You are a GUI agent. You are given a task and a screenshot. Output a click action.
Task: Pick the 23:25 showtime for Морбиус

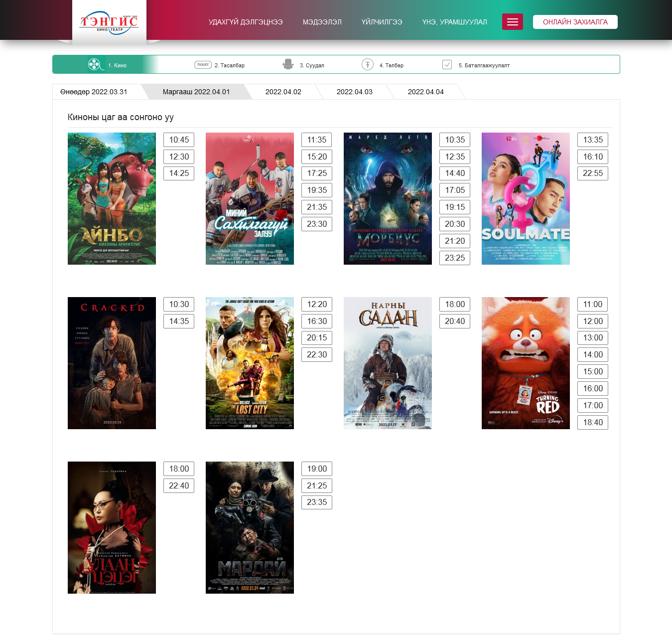pos(455,258)
